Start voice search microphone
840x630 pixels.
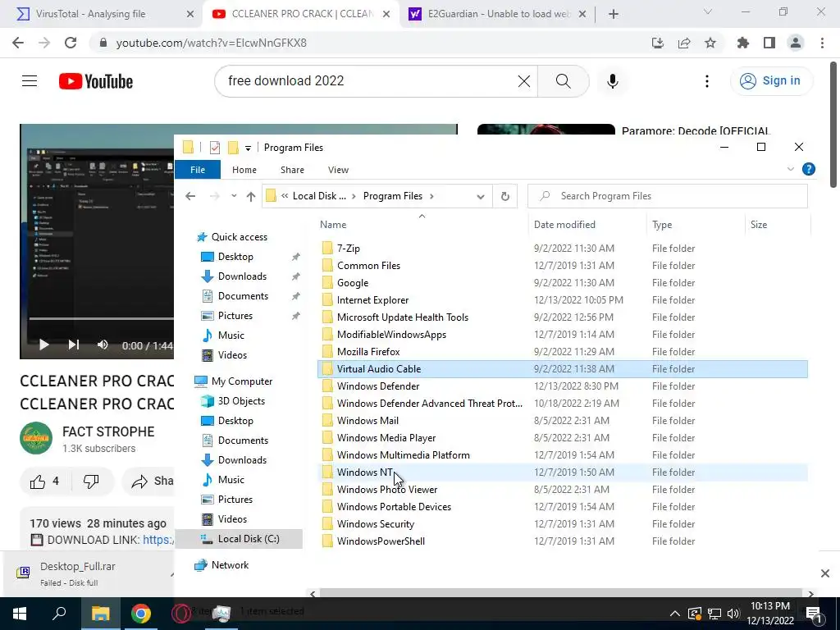(x=612, y=81)
